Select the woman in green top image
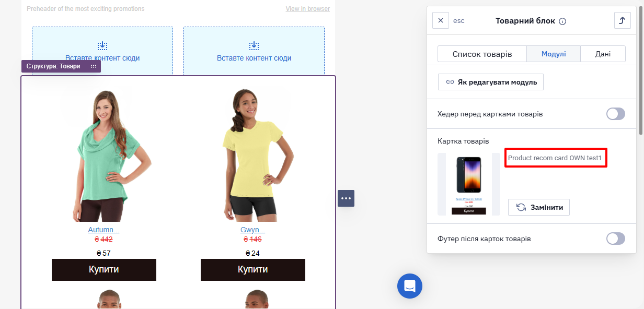644x309 pixels. 104,154
